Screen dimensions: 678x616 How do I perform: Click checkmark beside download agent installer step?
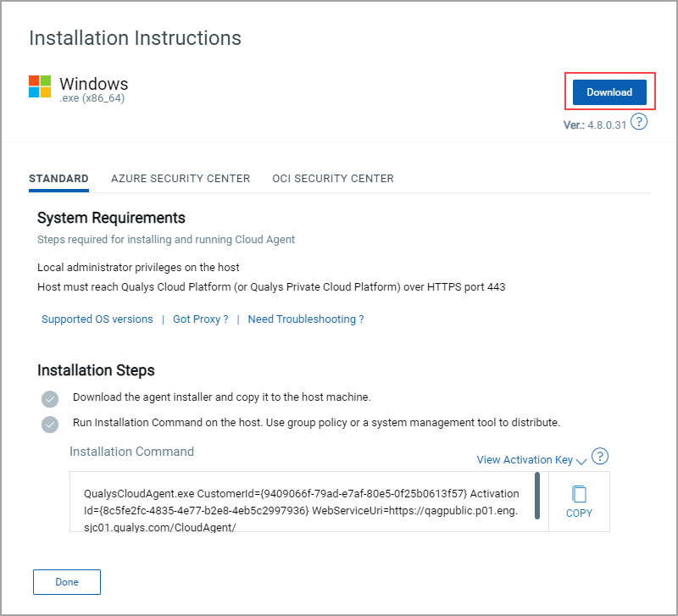tap(50, 399)
